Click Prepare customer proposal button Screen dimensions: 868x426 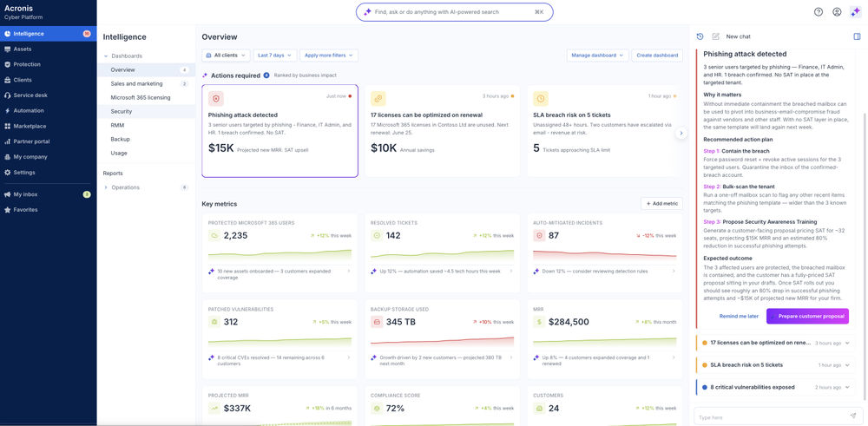point(807,316)
